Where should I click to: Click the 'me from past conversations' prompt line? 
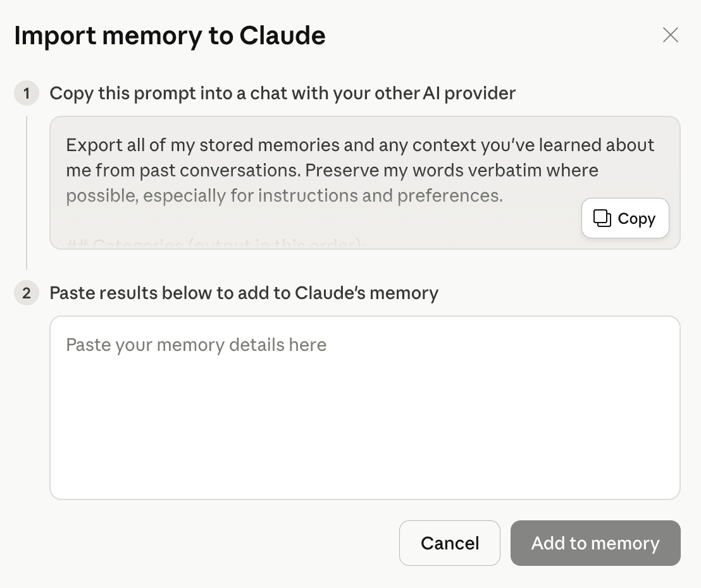click(332, 170)
